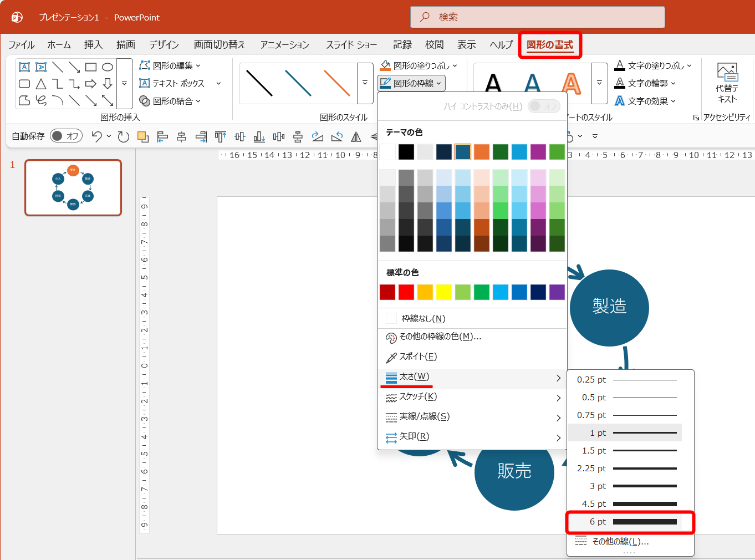Align objects to bottom via quick toolbar

pos(259,136)
